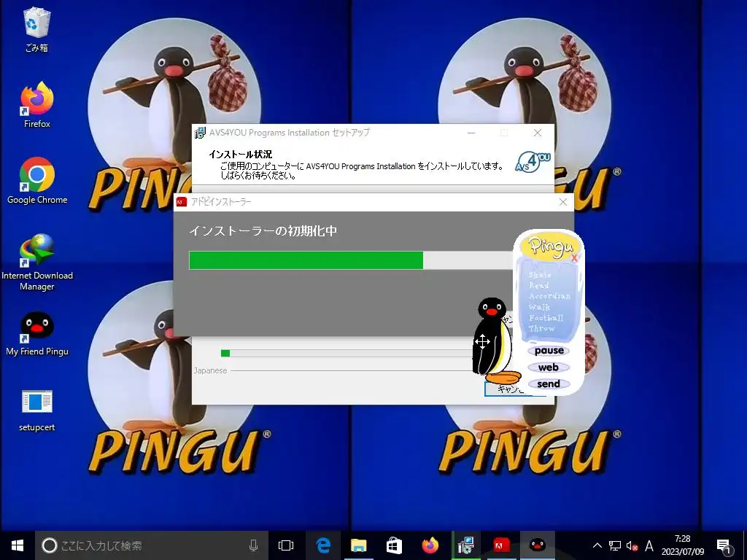Click the AVS4YOU installation progress bar

tap(348, 353)
